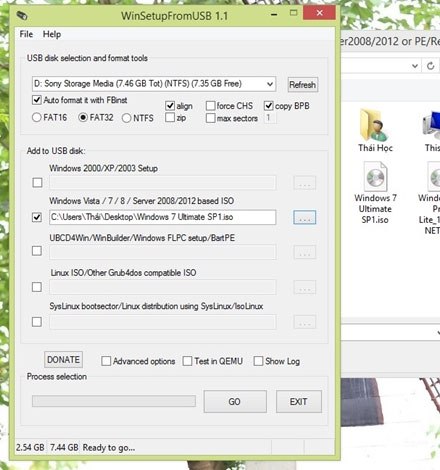Enable the Advanced options checkbox
Viewport: 440px width, 470px height.
pyautogui.click(x=106, y=361)
